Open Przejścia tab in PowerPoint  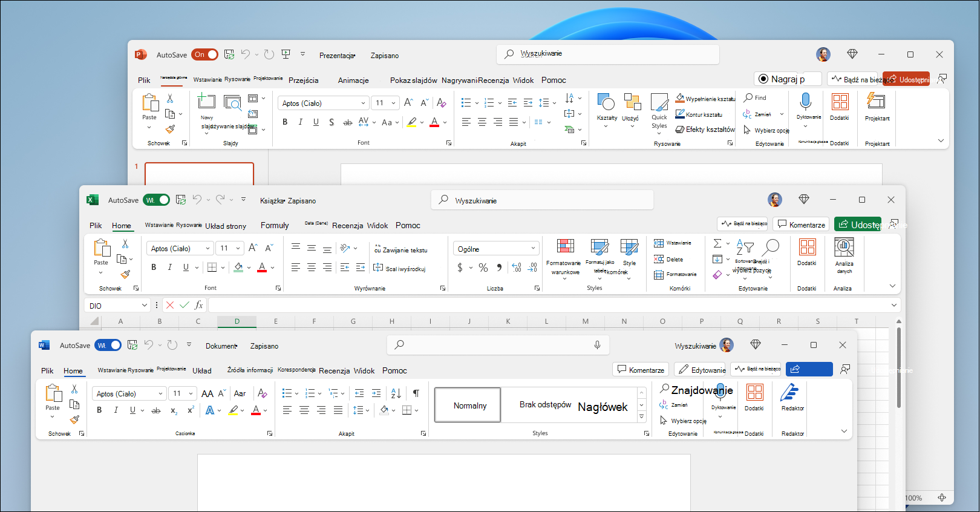[304, 80]
